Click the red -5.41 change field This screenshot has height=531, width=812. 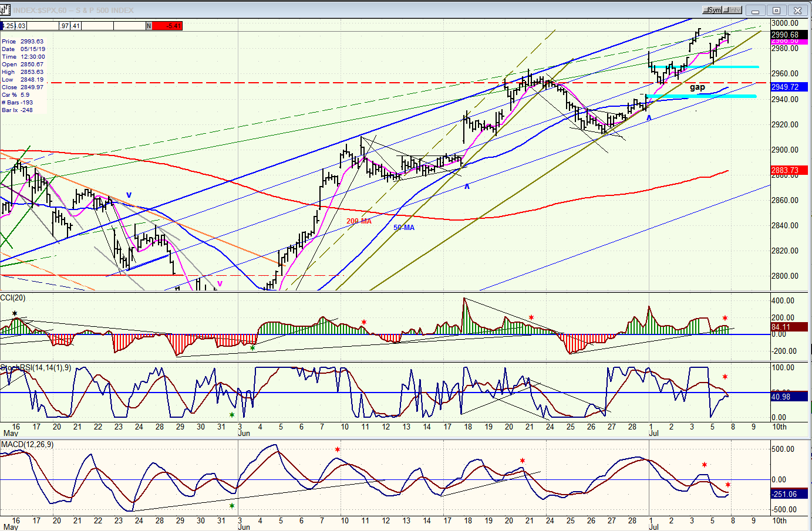click(x=167, y=26)
